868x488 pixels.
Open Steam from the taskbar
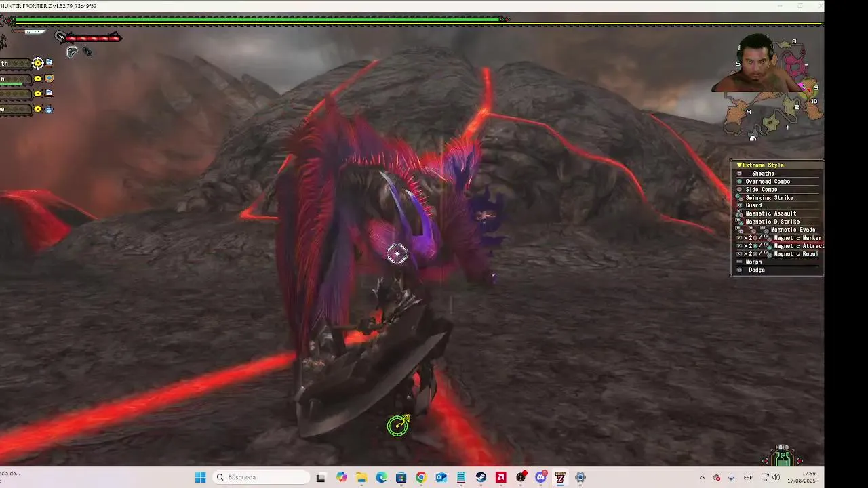coord(481,477)
